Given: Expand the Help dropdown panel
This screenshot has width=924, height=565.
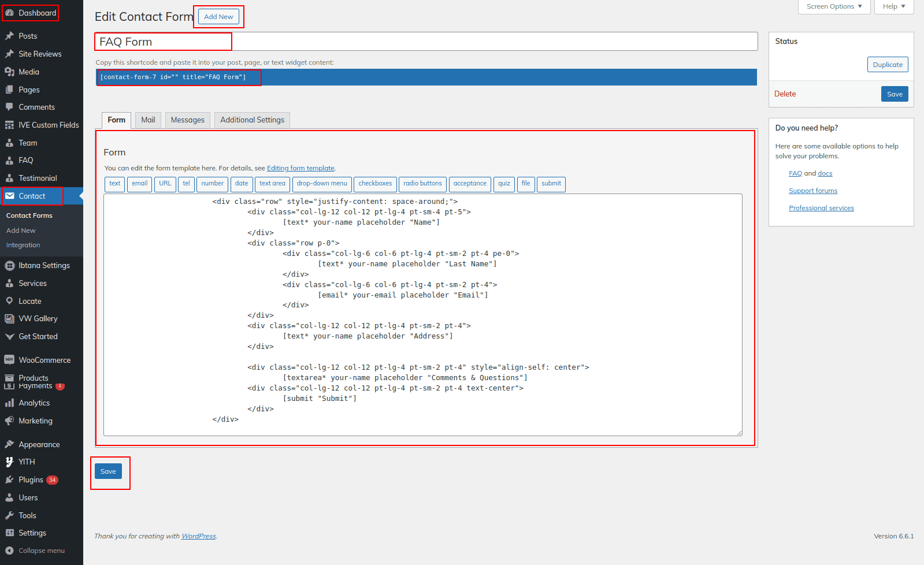Looking at the screenshot, I should pos(893,6).
